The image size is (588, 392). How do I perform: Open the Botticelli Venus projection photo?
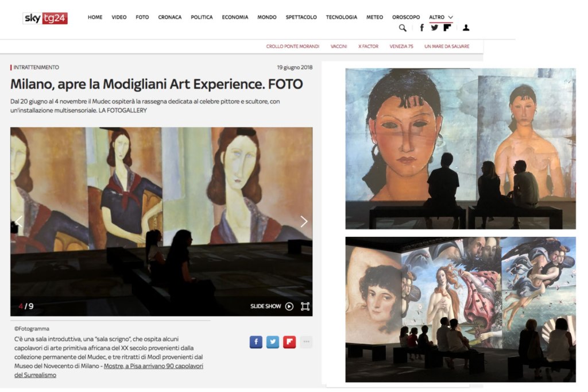(x=461, y=309)
